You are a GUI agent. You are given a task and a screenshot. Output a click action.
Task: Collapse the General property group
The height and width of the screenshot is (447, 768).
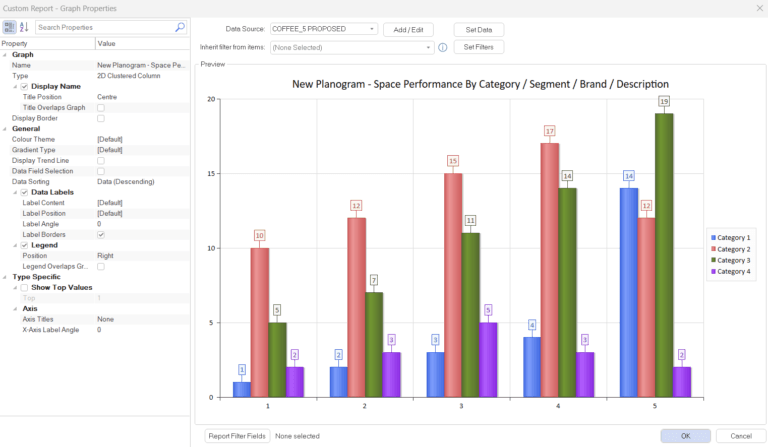[5, 129]
